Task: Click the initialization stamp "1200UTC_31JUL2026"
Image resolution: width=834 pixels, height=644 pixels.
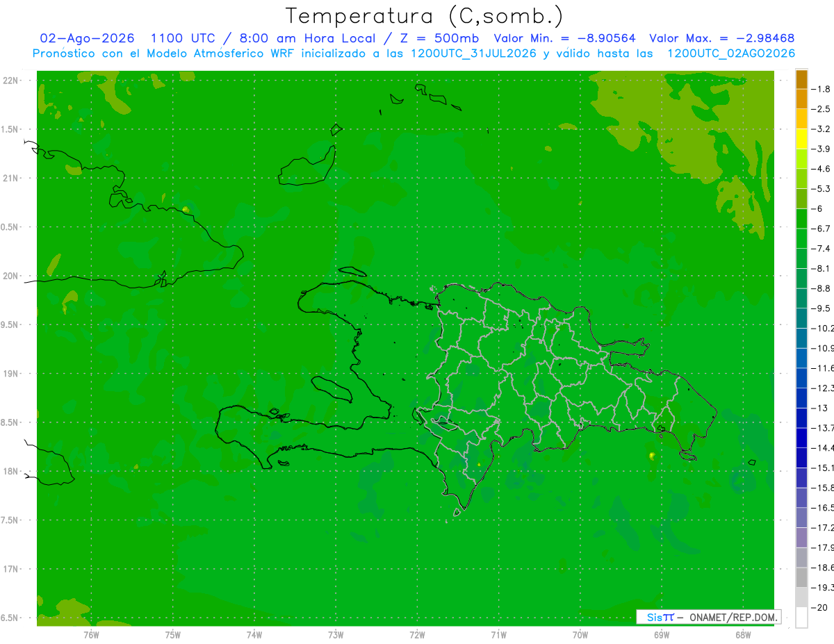Action: 474,53
